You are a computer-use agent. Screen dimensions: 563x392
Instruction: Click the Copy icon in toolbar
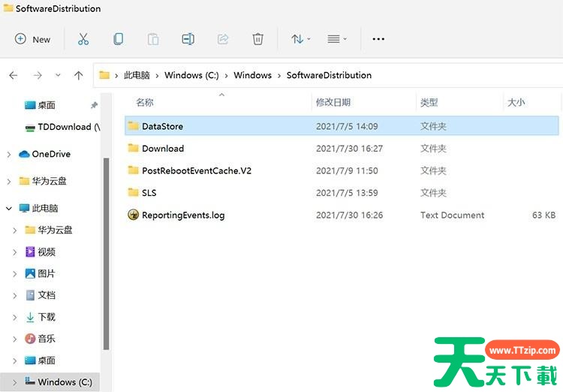pyautogui.click(x=118, y=39)
